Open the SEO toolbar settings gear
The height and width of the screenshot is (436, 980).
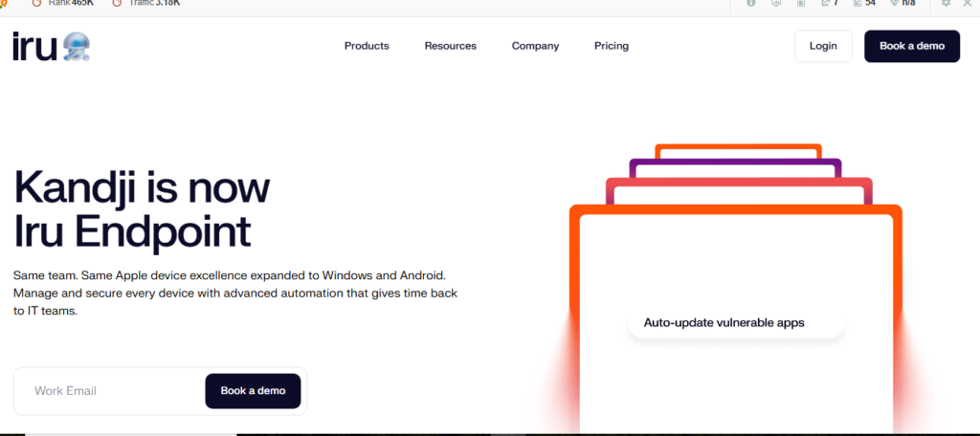(x=946, y=3)
